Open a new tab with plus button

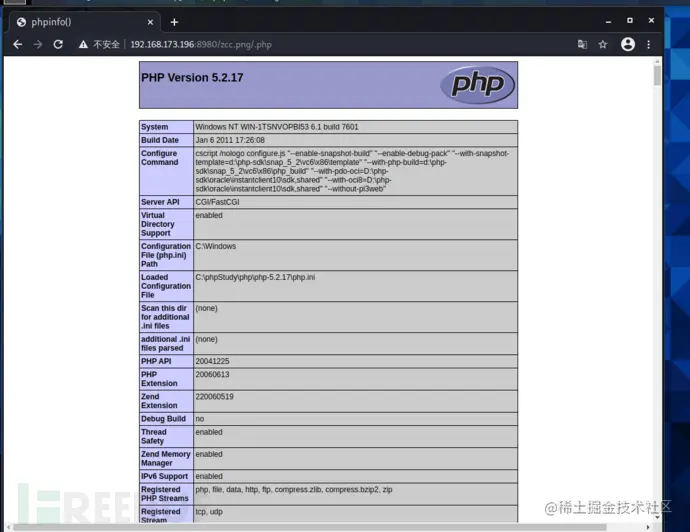click(174, 22)
